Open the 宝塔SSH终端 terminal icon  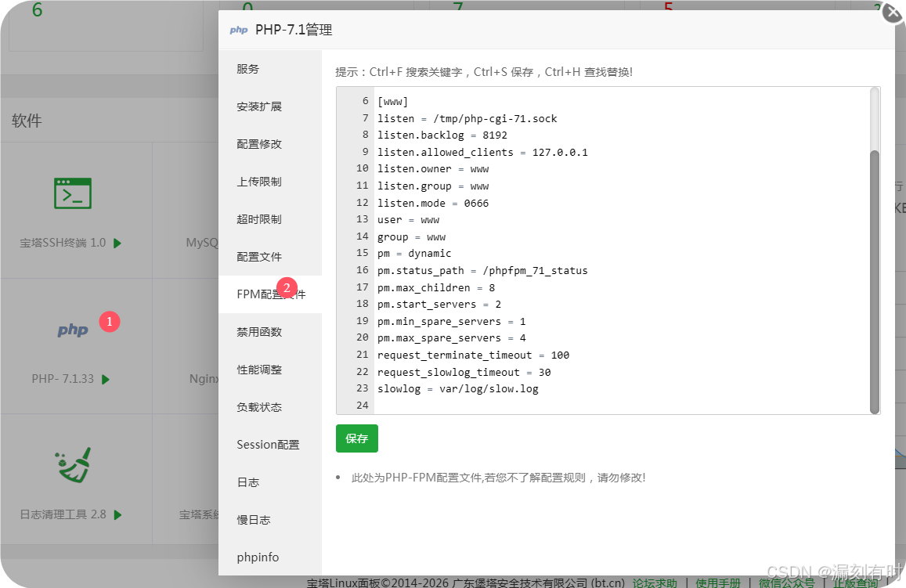point(73,193)
